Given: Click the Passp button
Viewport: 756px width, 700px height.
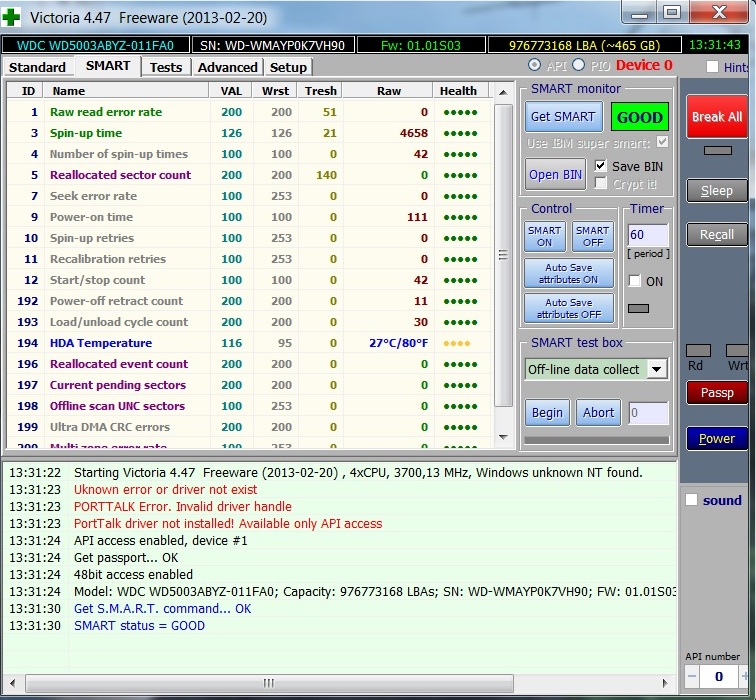Looking at the screenshot, I should [x=716, y=393].
